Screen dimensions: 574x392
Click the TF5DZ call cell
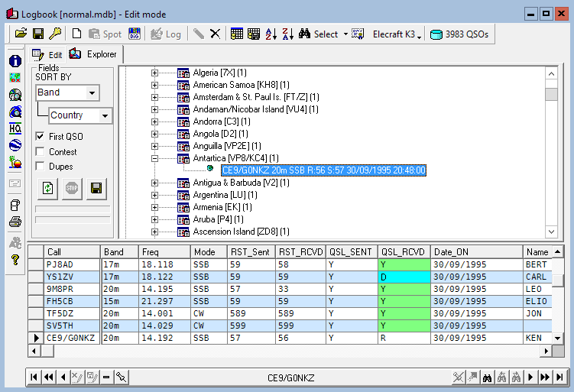(x=72, y=313)
